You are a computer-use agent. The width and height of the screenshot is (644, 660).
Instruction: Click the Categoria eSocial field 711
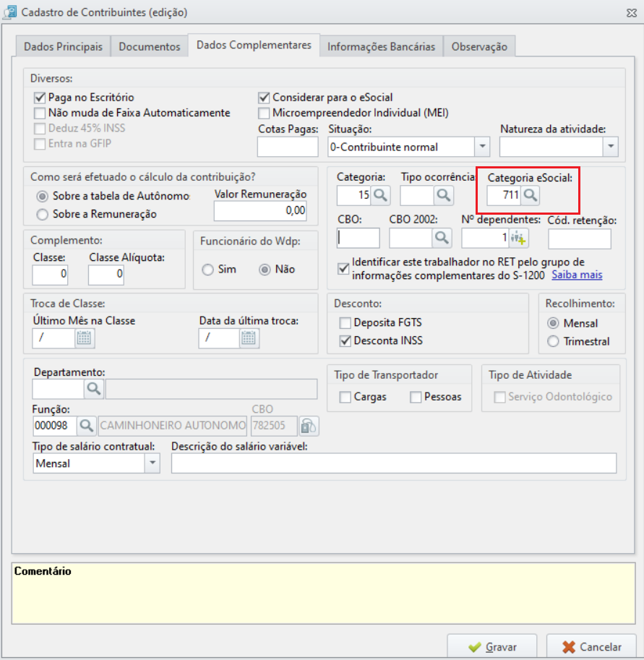click(504, 196)
